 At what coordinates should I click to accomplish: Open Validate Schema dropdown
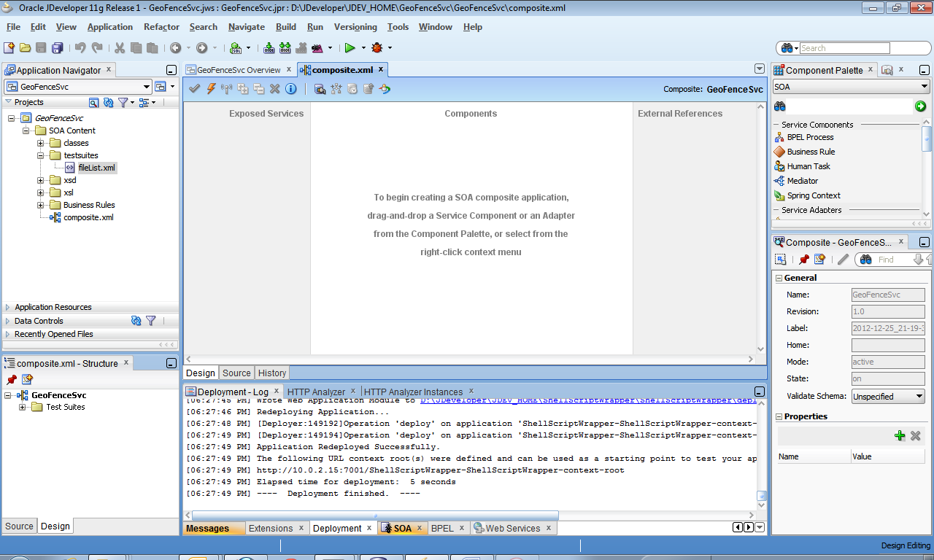click(888, 396)
